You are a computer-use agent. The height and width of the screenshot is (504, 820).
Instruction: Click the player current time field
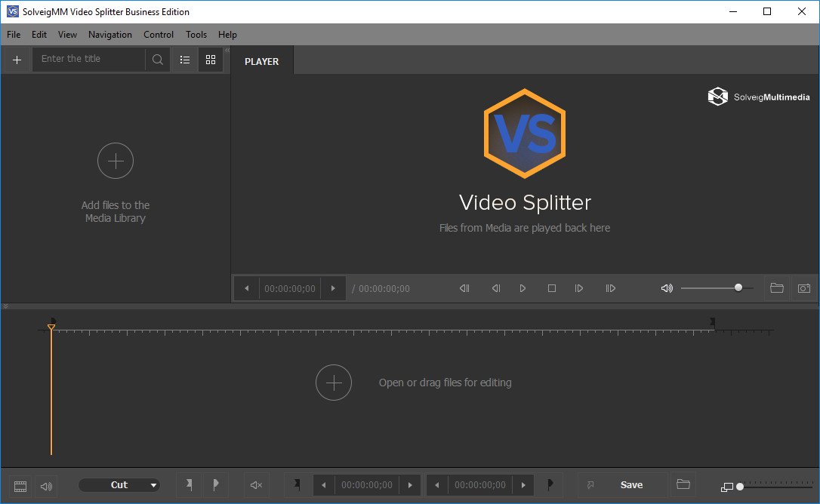pyautogui.click(x=290, y=289)
